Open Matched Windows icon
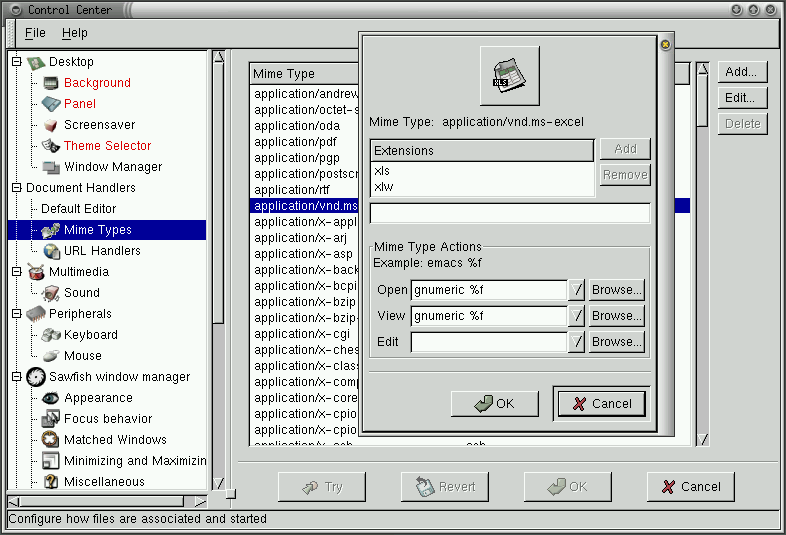The width and height of the screenshot is (786, 535). point(51,440)
